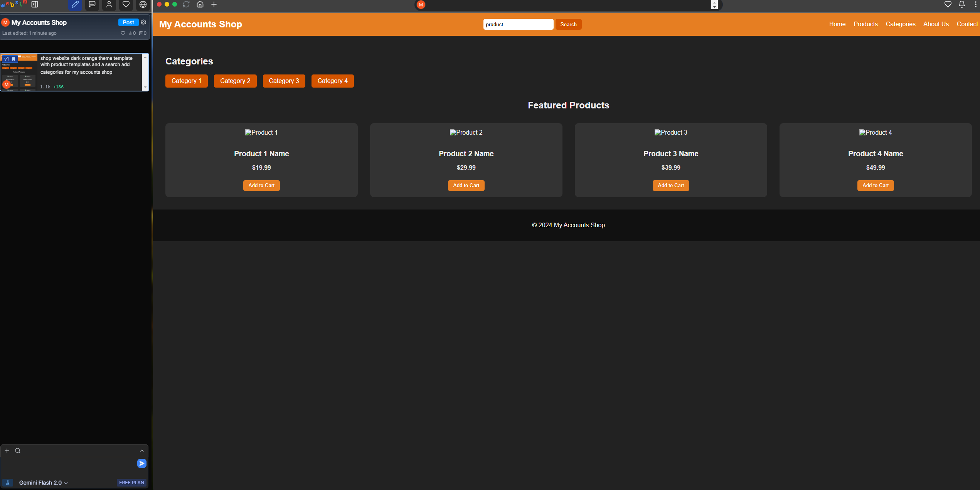980x490 pixels.
Task: Click the websim logo
Action: coord(14,4)
